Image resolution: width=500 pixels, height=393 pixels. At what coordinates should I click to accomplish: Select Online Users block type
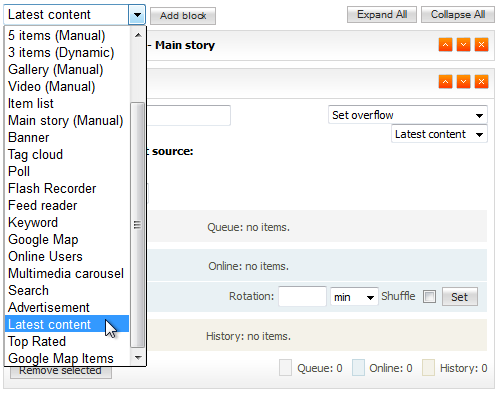[x=67, y=256]
